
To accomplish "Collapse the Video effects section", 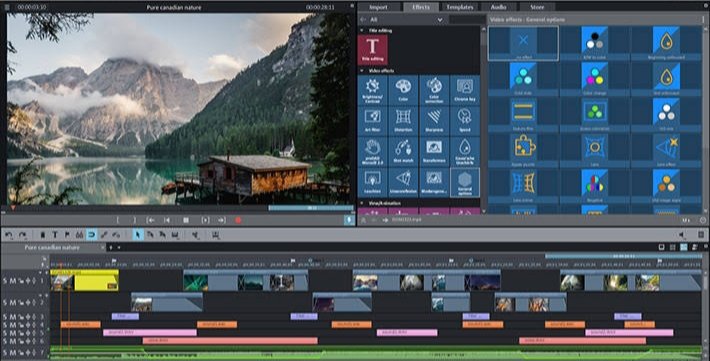I will [x=362, y=71].
